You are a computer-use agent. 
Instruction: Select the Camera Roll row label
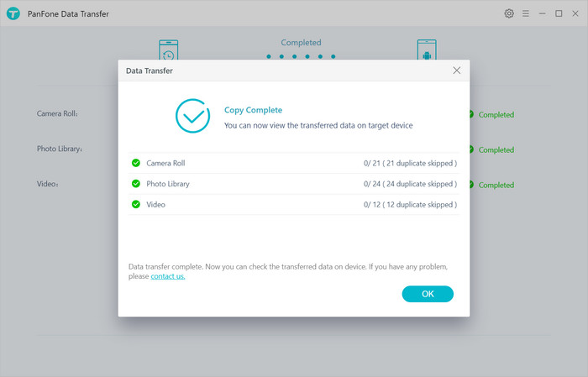click(x=165, y=163)
